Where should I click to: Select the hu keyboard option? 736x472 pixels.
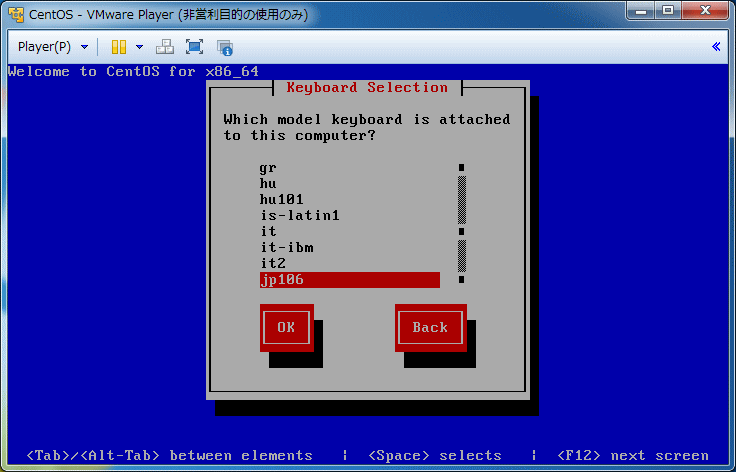[x=268, y=184]
